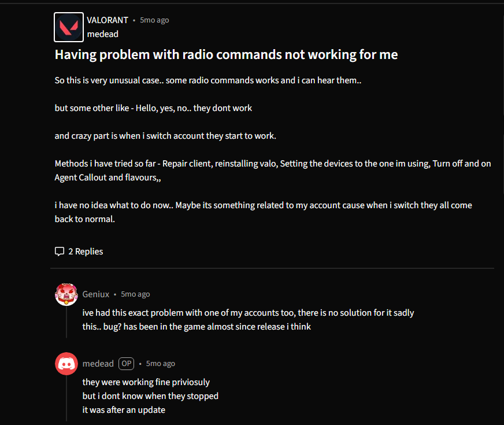Open post author medead's profile below VALORANT
The height and width of the screenshot is (425, 504).
(102, 34)
